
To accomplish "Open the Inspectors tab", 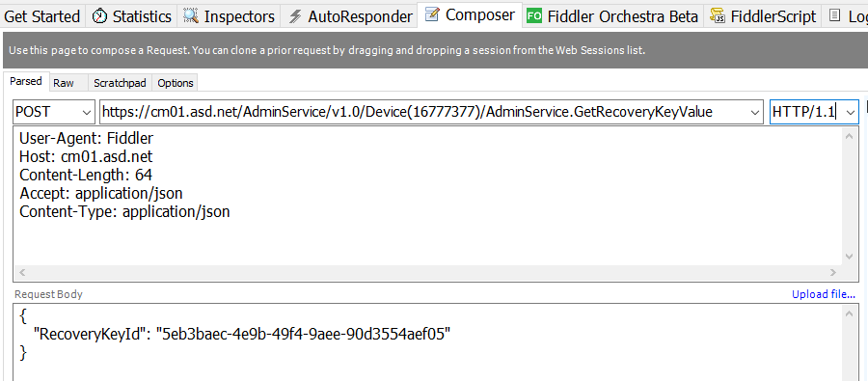I will (230, 16).
